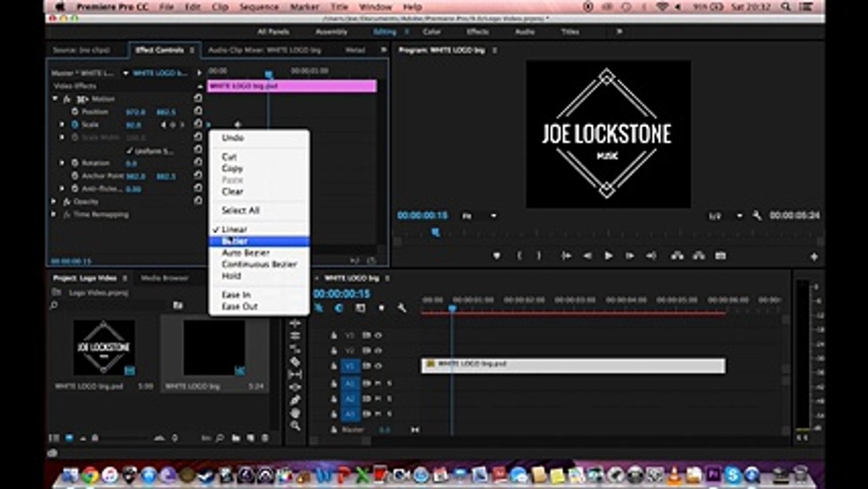Screen dimensions: 868x489
Task: Reset the Scale parameter
Action: pos(198,125)
